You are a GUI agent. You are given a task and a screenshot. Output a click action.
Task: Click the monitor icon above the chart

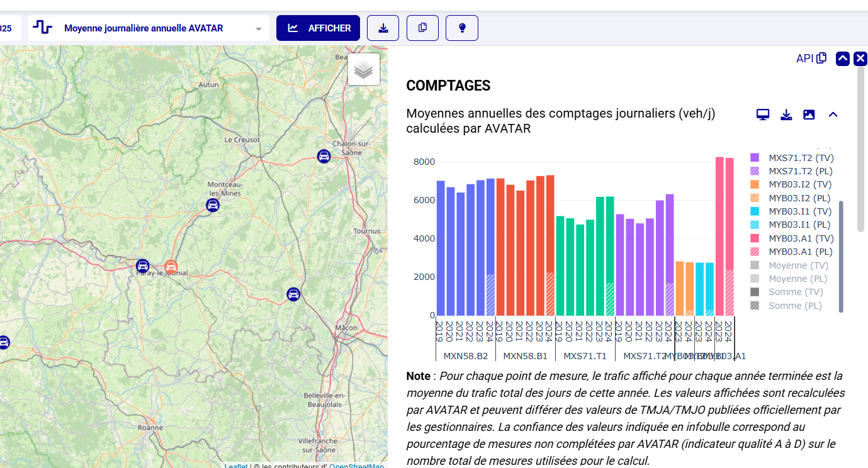pyautogui.click(x=763, y=114)
